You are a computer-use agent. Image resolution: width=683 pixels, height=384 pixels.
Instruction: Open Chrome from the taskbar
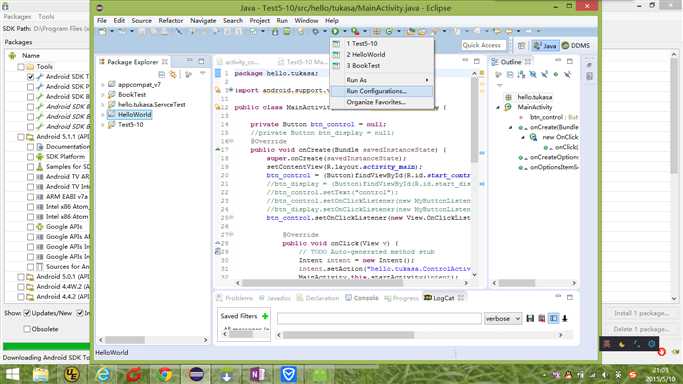(165, 374)
